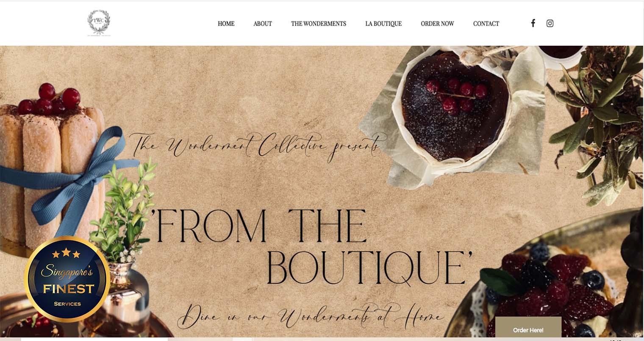This screenshot has height=341, width=644.
Task: Open the CONTACT page
Action: (486, 24)
